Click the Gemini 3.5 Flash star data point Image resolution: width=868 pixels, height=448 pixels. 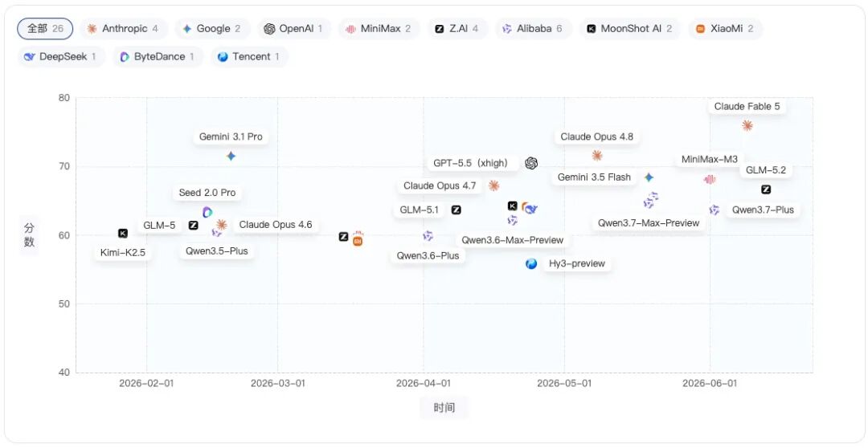[649, 177]
